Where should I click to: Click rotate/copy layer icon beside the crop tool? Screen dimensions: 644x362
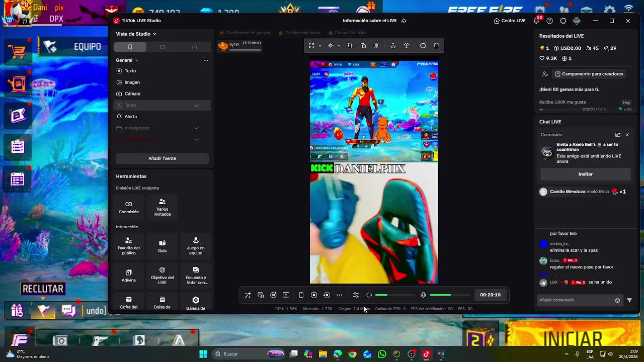(363, 46)
